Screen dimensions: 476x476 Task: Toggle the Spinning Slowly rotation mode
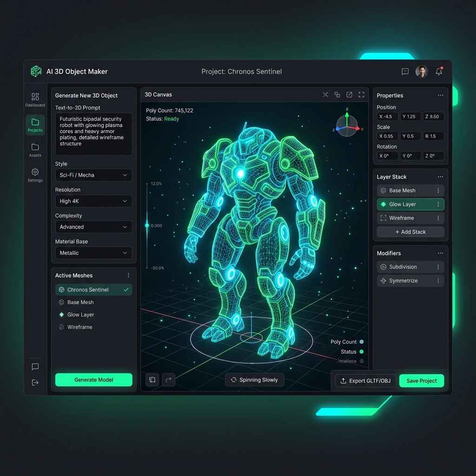pyautogui.click(x=254, y=380)
